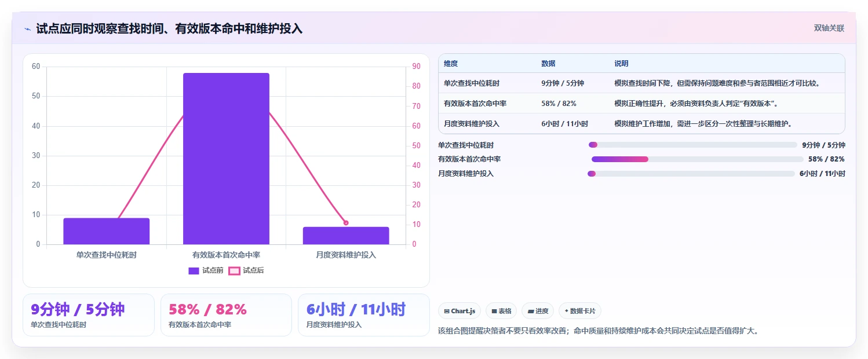Click the 维度 table column header

(451, 64)
